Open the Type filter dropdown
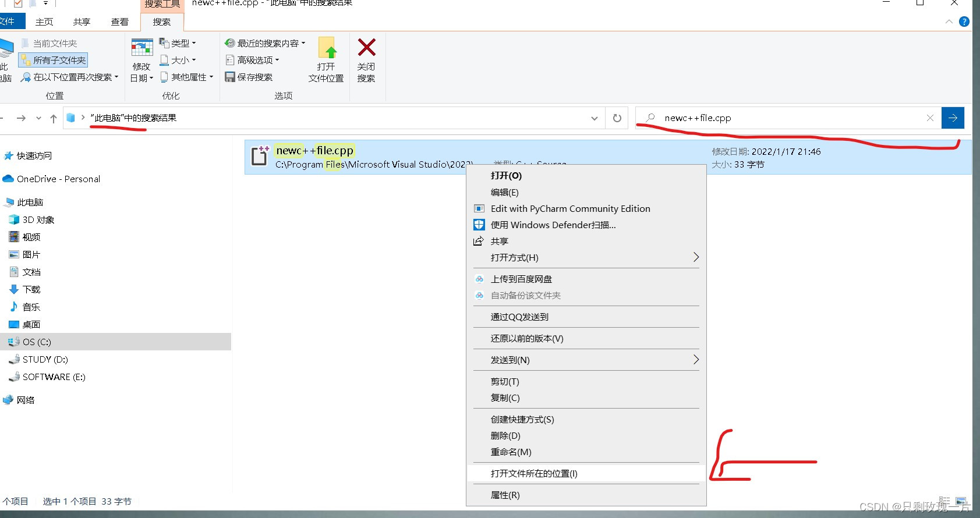Image resolution: width=980 pixels, height=518 pixels. [x=178, y=43]
